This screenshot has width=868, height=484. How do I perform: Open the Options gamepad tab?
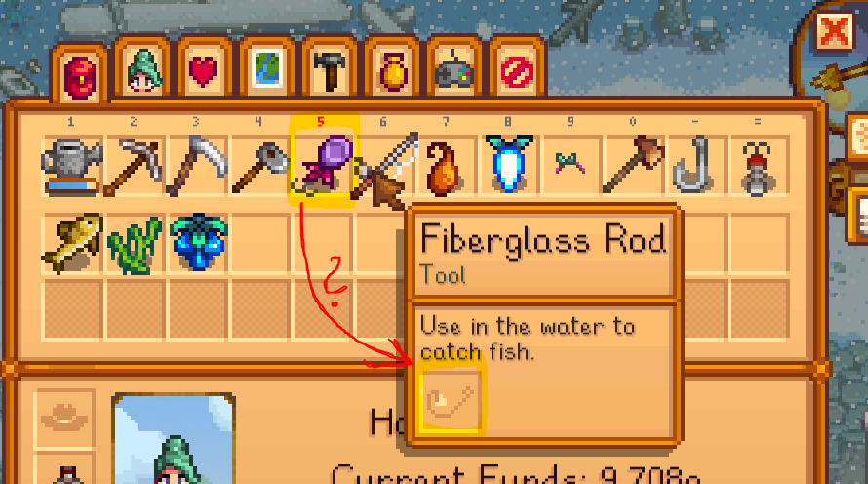[x=454, y=71]
